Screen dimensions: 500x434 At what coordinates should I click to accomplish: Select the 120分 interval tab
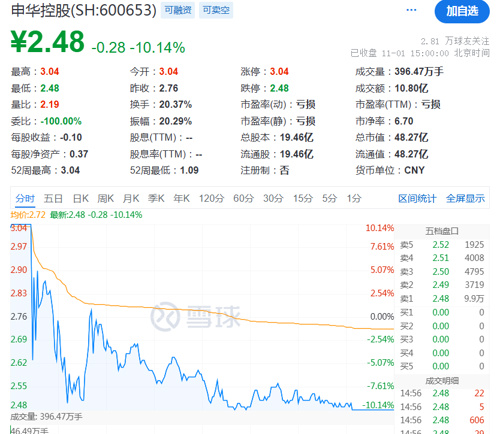(212, 199)
